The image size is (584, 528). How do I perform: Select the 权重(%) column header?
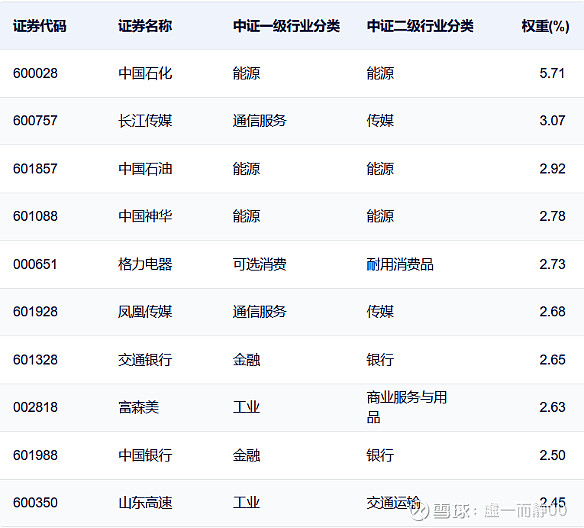pyautogui.click(x=545, y=26)
